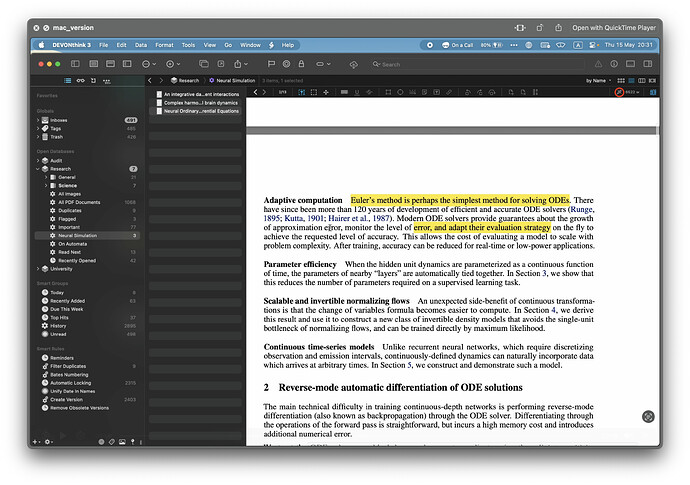This screenshot has height=485, width=690.
Task: Open the Go menu
Action: (228, 45)
